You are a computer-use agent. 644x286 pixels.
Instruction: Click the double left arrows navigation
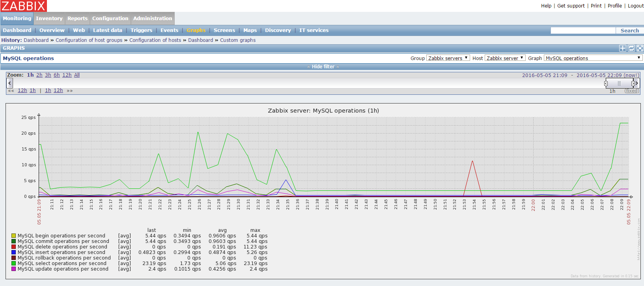(x=11, y=90)
